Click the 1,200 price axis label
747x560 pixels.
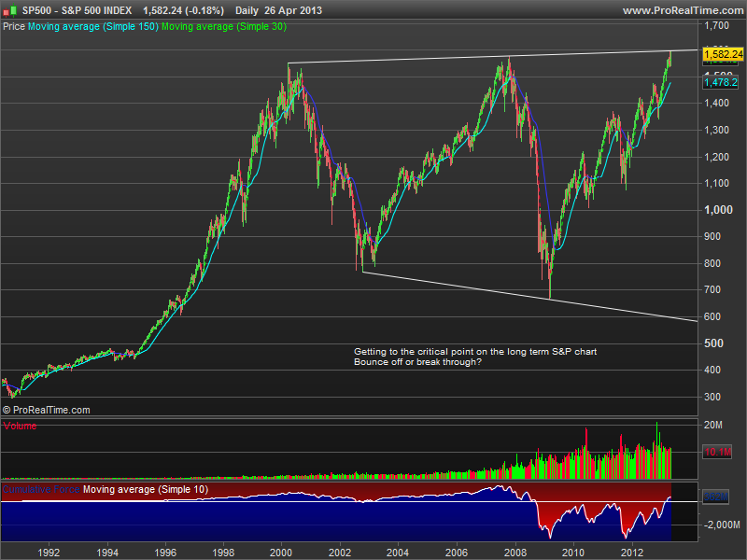point(716,157)
